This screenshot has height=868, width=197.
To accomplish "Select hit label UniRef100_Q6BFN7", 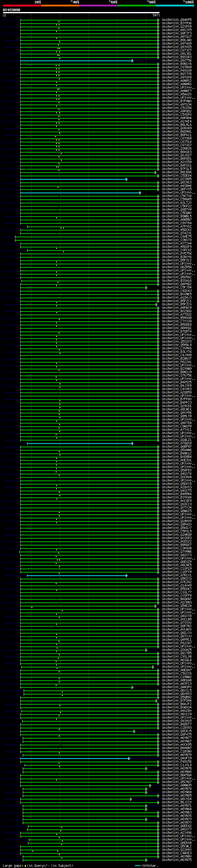I will pyautogui.click(x=177, y=447).
